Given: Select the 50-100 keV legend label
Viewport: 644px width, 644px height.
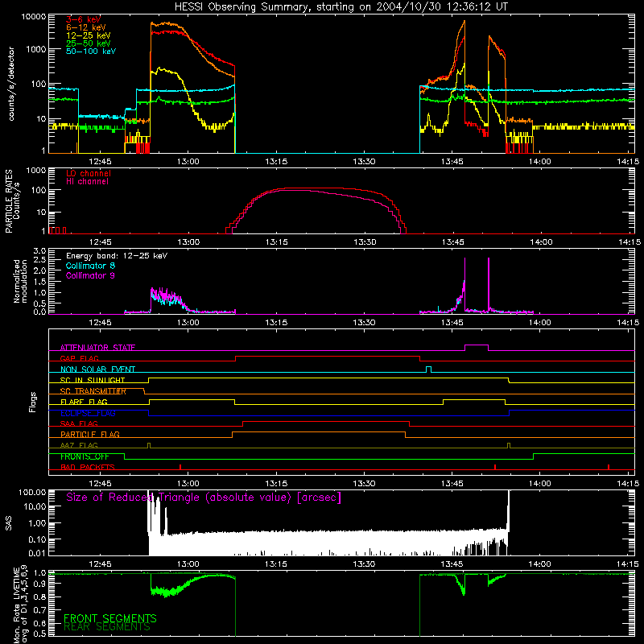Looking at the screenshot, I should pyautogui.click(x=91, y=52).
